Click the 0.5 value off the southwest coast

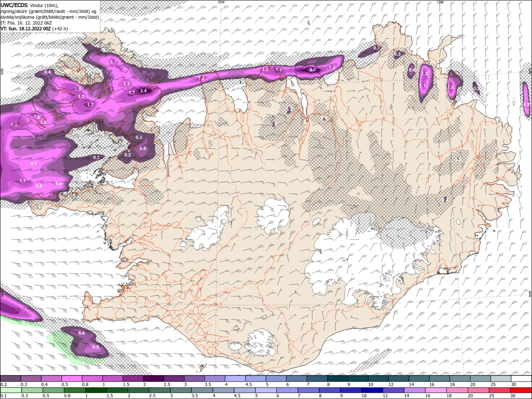(96, 347)
